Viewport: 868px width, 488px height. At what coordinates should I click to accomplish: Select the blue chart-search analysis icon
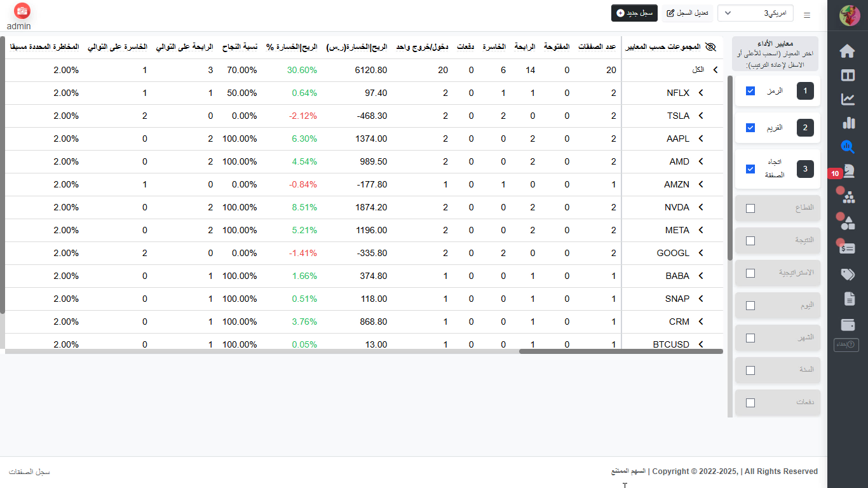click(847, 147)
